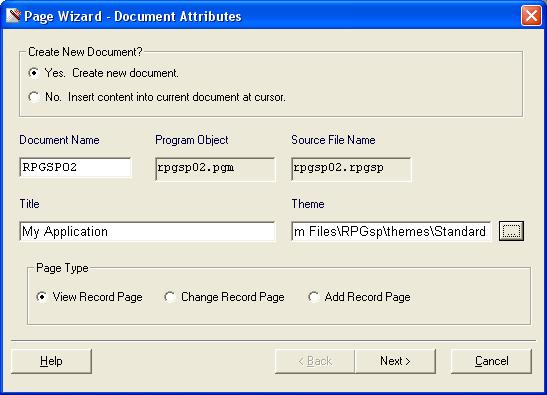Click the 'Document Name' label text
Image resolution: width=547 pixels, height=395 pixels.
[59, 140]
